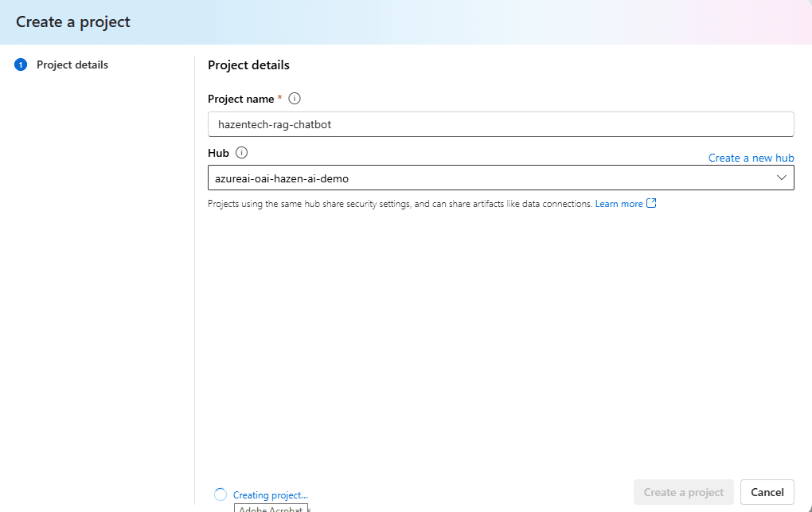Click the step 1 numbered circle icon
The height and width of the screenshot is (512, 812).
[x=21, y=65]
